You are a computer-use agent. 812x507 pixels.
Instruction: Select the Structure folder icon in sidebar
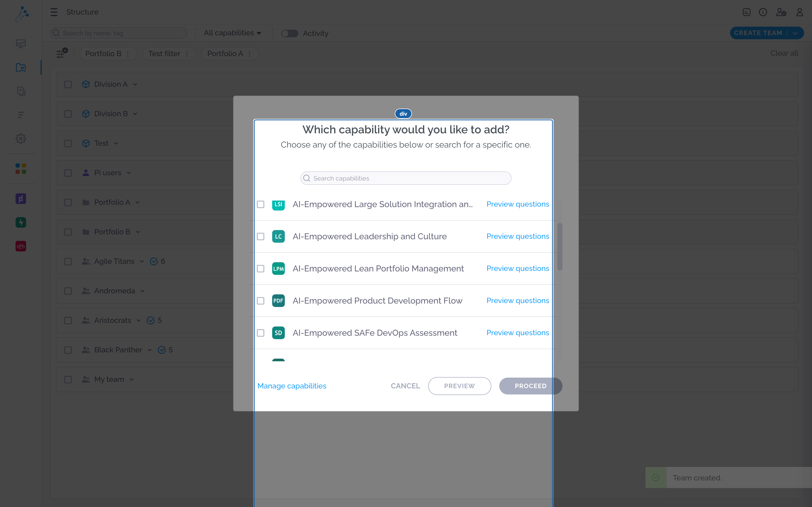(x=21, y=68)
